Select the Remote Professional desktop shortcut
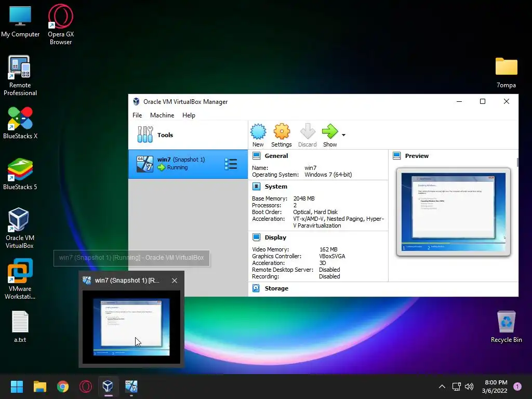 [x=20, y=76]
